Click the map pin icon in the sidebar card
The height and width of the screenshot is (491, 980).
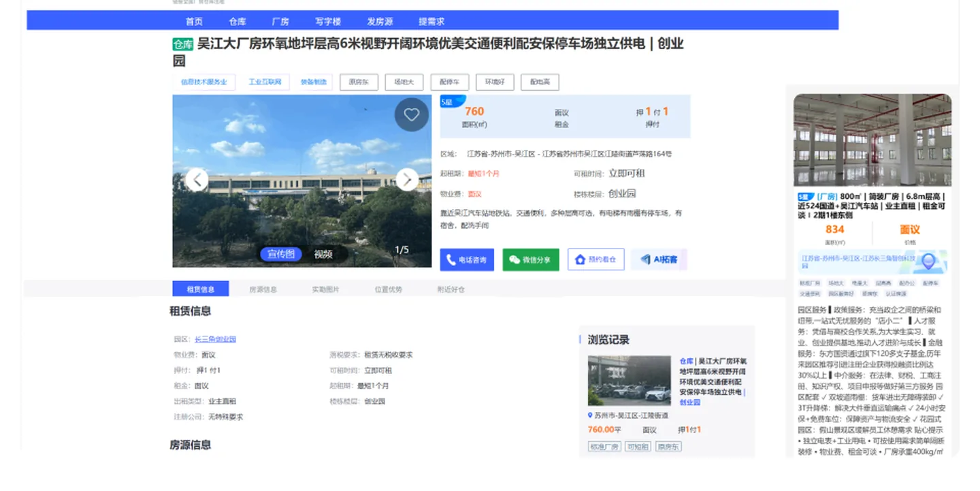pos(928,262)
